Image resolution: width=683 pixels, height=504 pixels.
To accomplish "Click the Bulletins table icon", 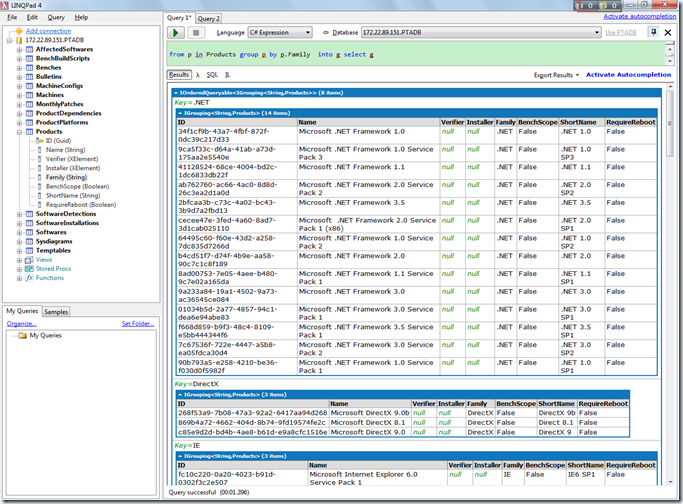I will 29,77.
